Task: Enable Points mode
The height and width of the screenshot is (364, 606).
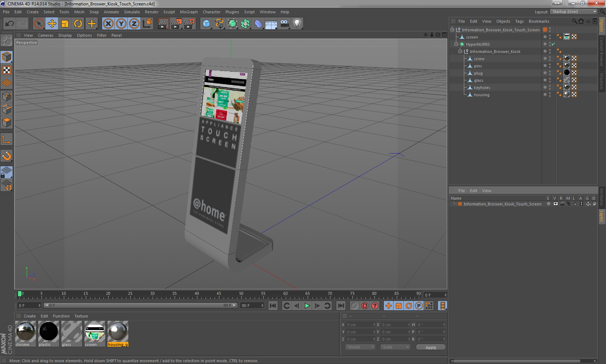Action: pos(6,96)
